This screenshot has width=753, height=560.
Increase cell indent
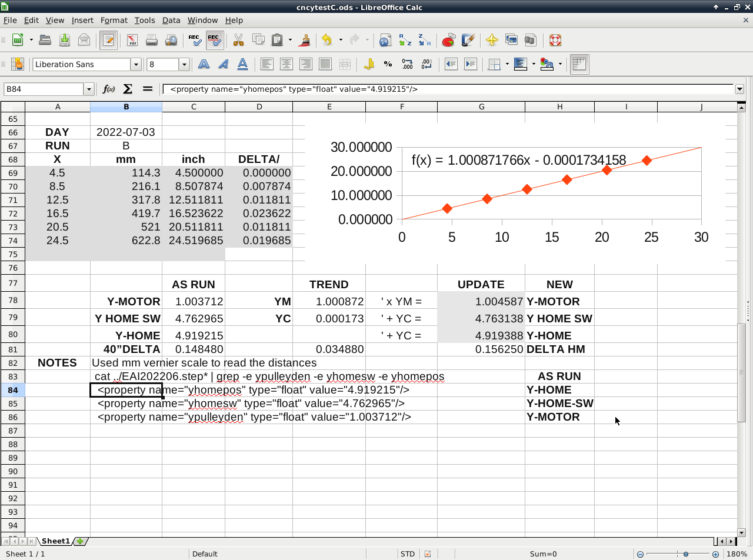click(x=470, y=64)
